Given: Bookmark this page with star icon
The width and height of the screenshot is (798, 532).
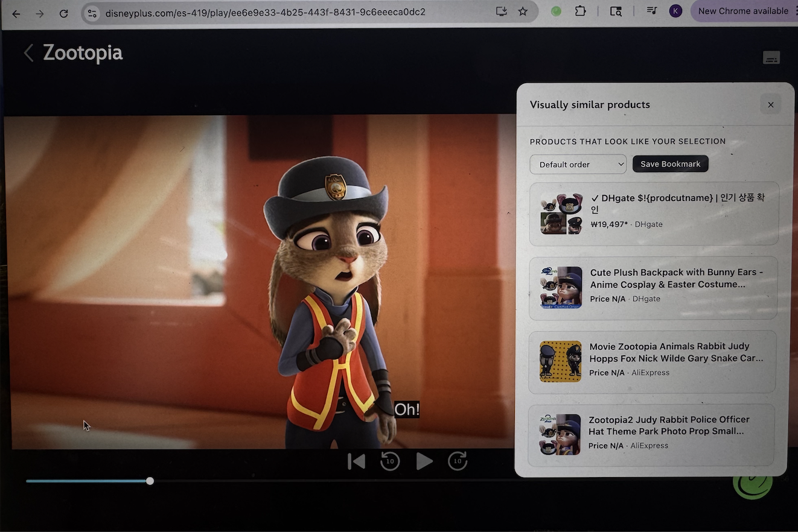Looking at the screenshot, I should (523, 11).
